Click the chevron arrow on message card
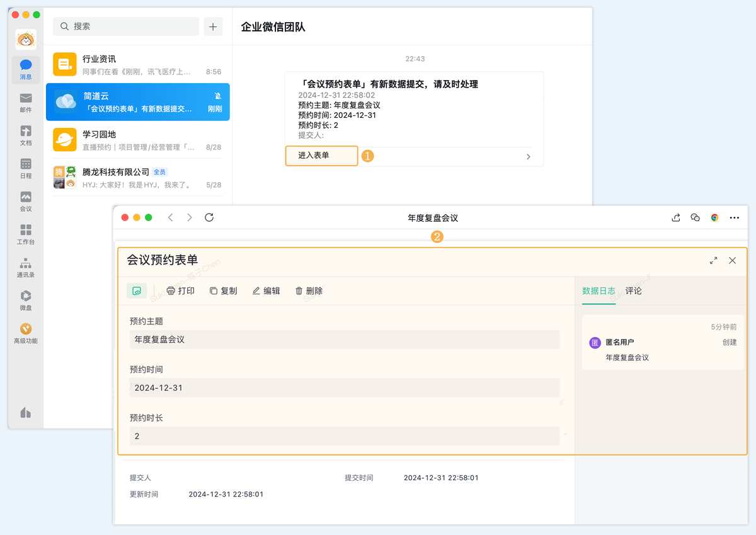 (x=528, y=156)
